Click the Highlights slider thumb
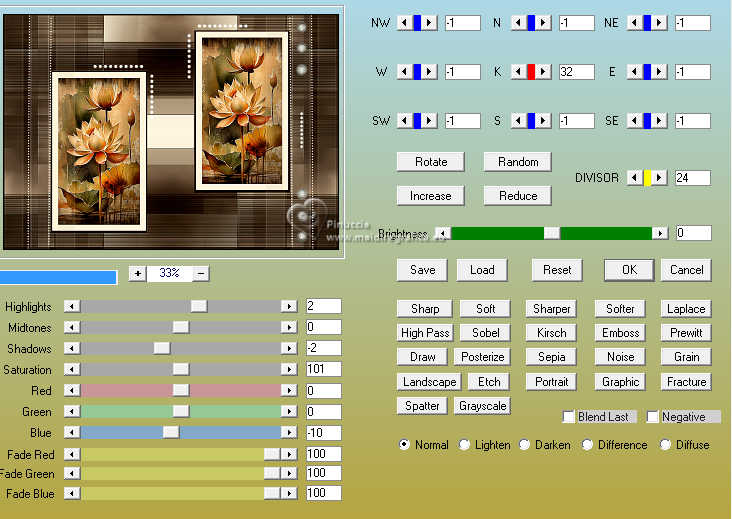 [199, 306]
